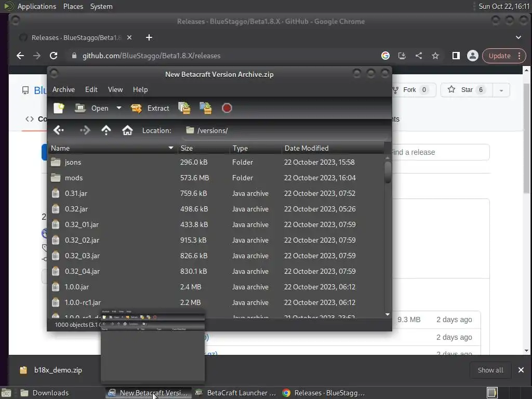Viewport: 532px width, 399px height.
Task: Sort file list by Size column
Action: coord(204,148)
